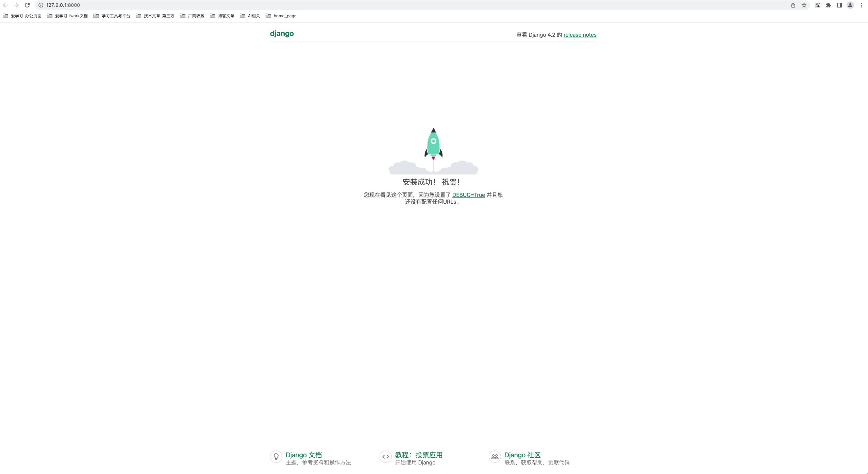Screen dimensions: 868x474
Task: Open the 博客文章 bookmark folder
Action: (x=222, y=16)
